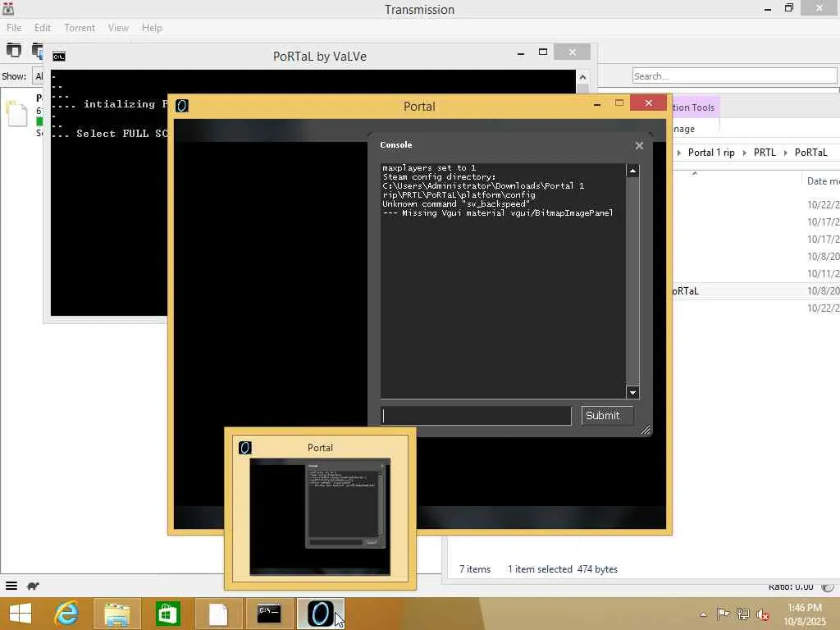Click the Submit button in Console

[x=607, y=416]
